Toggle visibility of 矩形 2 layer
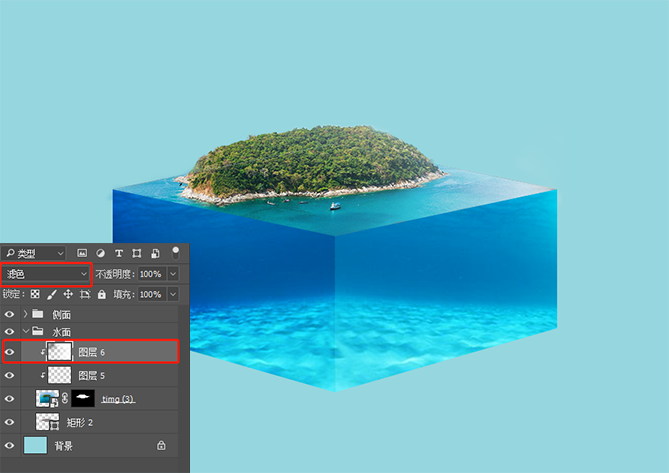 (x=9, y=422)
